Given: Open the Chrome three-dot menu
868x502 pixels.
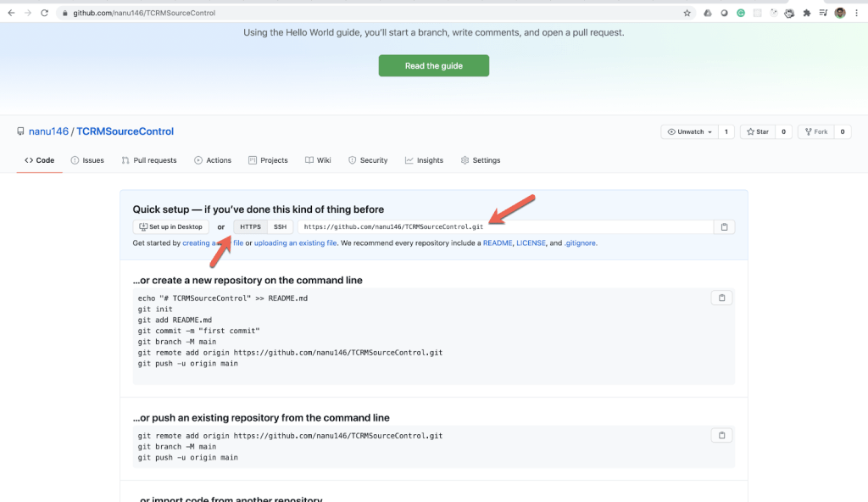Looking at the screenshot, I should pos(857,13).
